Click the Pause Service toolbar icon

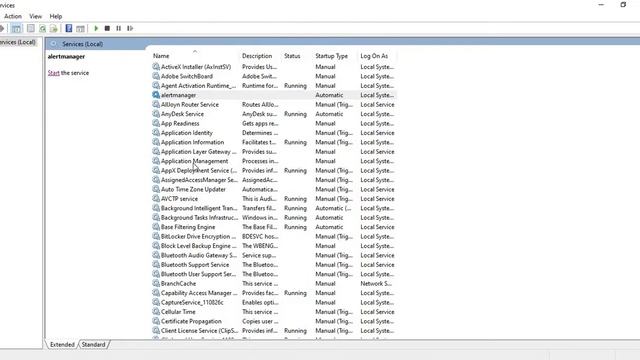click(x=118, y=28)
